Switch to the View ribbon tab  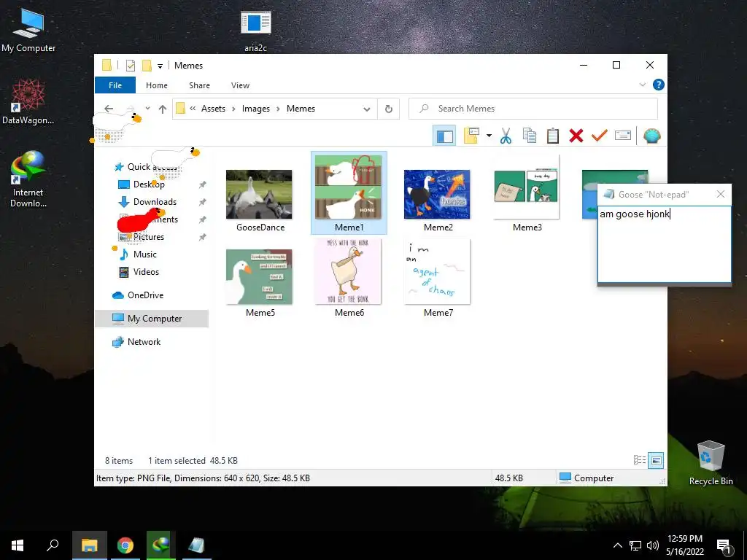tap(240, 85)
